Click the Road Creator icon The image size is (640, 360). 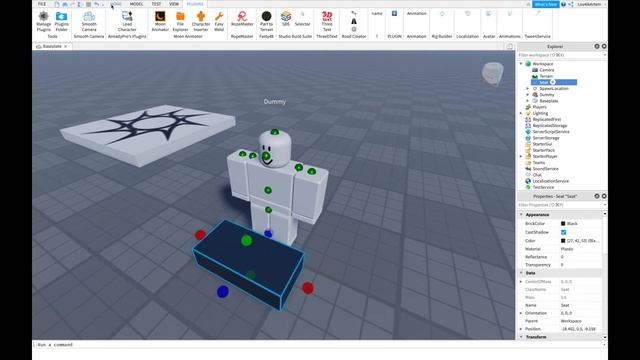[353, 21]
